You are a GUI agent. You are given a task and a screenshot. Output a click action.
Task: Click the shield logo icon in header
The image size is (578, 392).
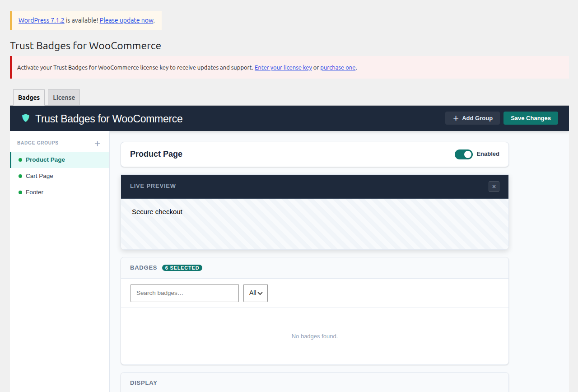click(26, 118)
